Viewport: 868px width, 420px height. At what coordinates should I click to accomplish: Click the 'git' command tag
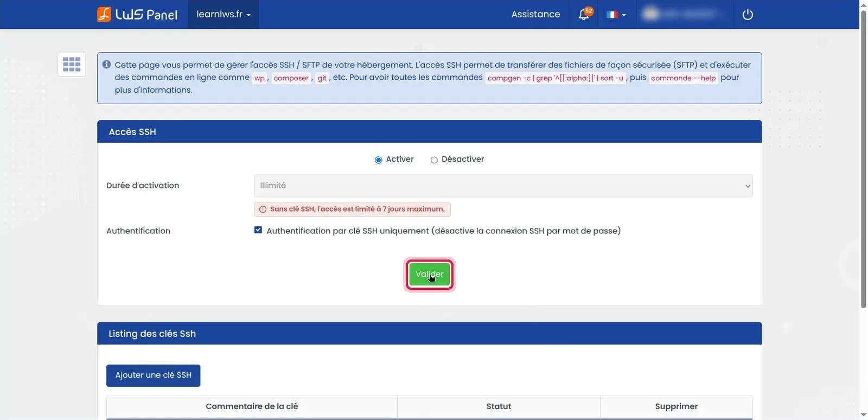[322, 78]
